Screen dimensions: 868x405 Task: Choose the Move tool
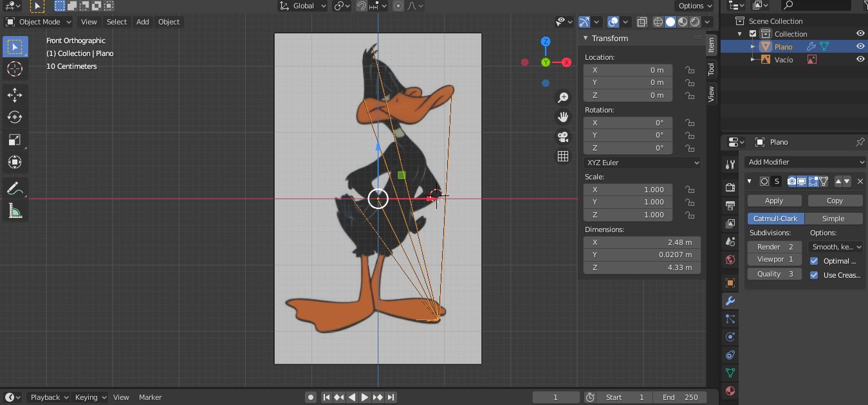point(15,95)
